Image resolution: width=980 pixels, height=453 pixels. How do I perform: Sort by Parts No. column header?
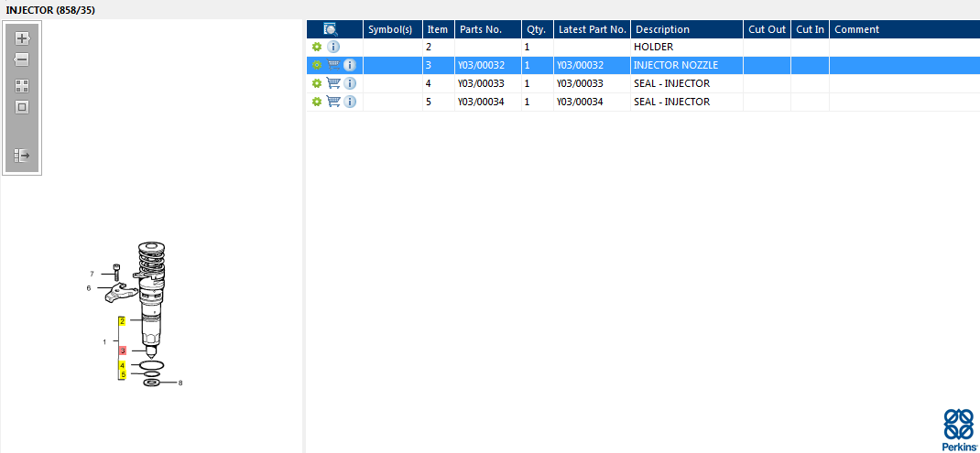pyautogui.click(x=487, y=29)
